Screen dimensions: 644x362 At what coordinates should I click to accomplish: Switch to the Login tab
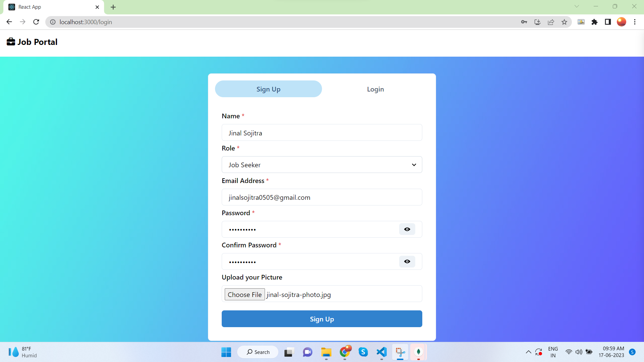tap(375, 89)
